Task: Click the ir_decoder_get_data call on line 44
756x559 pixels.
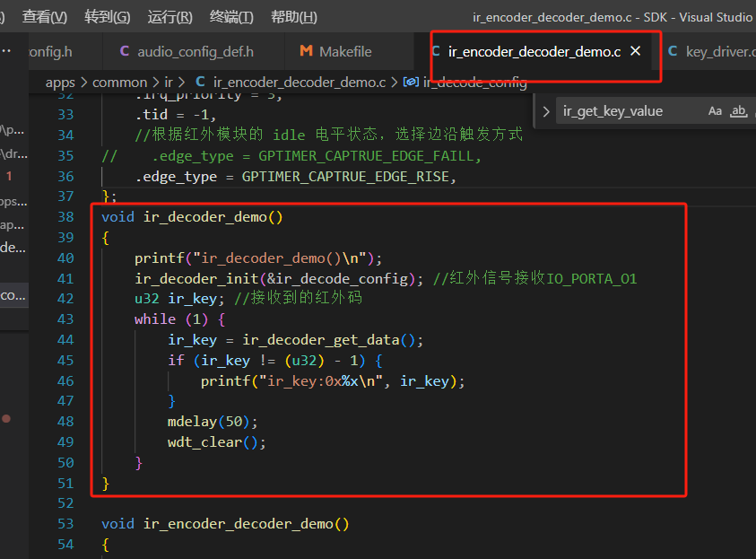Action: [321, 340]
